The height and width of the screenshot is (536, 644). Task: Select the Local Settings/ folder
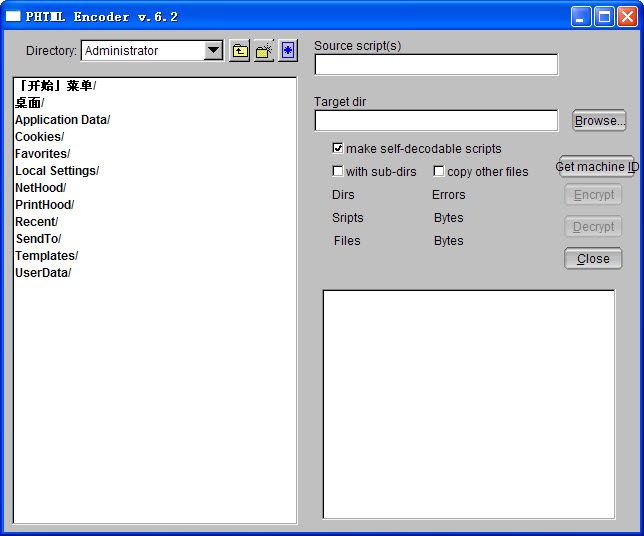[x=57, y=171]
